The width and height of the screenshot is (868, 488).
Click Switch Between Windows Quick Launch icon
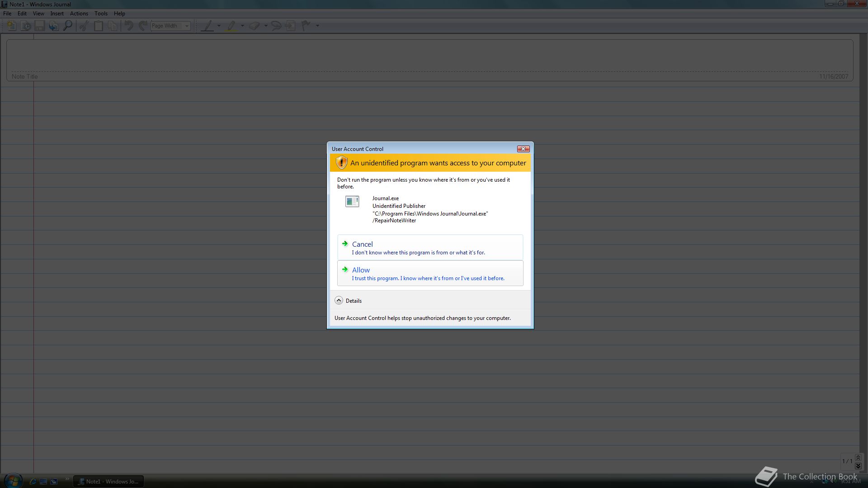(x=54, y=482)
